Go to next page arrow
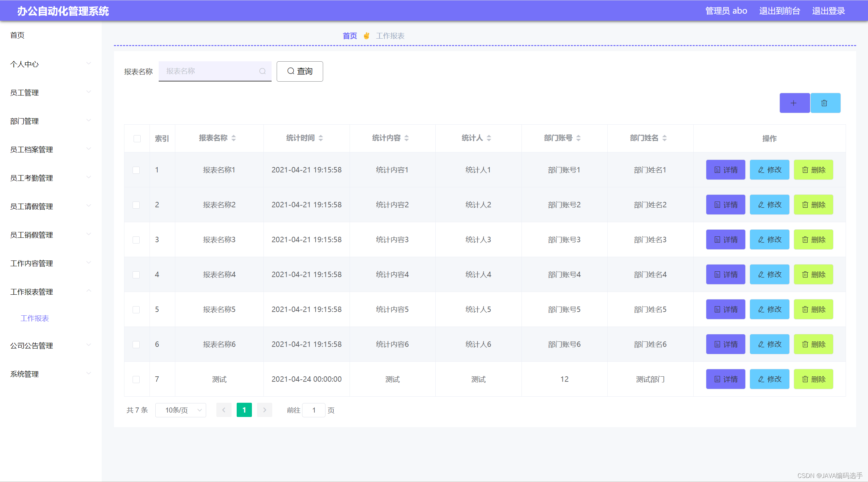This screenshot has width=868, height=482. click(x=264, y=410)
